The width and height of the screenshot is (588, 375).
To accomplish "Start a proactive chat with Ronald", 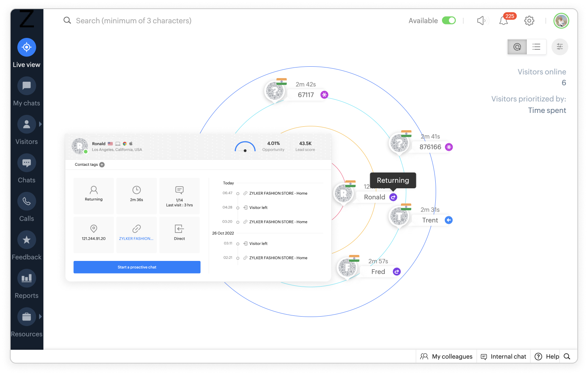I will 137,267.
